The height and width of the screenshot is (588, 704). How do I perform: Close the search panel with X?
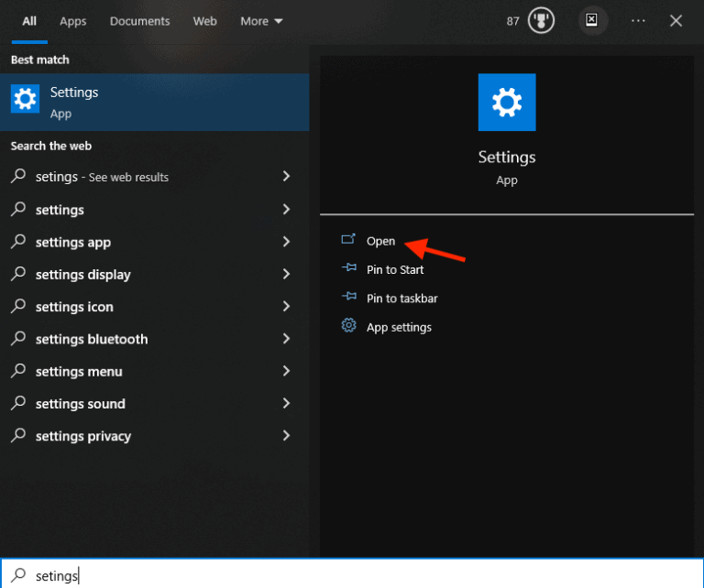[x=676, y=21]
